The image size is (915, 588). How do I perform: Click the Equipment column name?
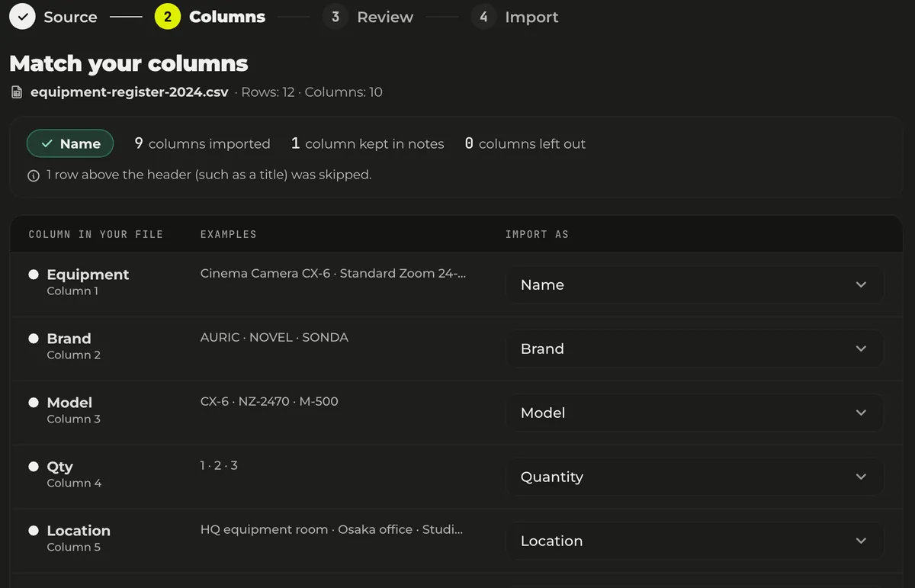[x=88, y=275]
